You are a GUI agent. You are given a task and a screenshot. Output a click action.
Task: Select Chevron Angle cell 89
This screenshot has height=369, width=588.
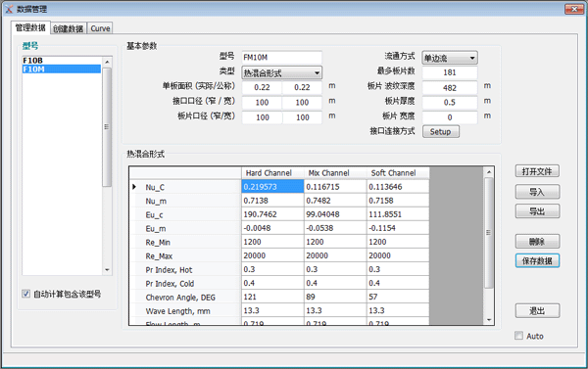tap(335, 297)
